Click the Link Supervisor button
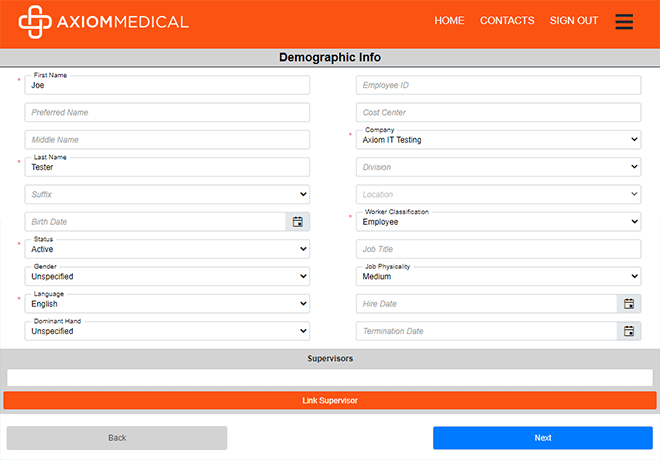Viewport: 660px width, 460px height. click(x=330, y=400)
